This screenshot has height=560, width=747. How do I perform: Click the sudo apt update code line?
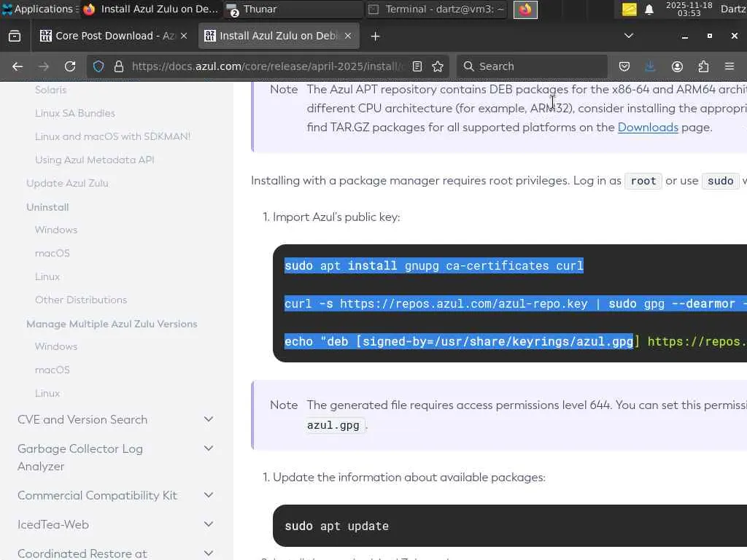point(337,526)
